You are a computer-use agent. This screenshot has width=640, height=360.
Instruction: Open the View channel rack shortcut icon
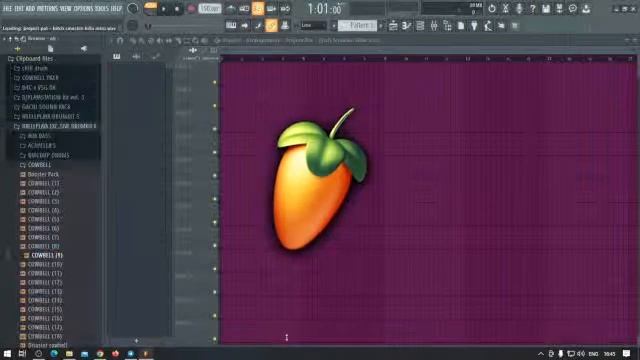[420, 26]
